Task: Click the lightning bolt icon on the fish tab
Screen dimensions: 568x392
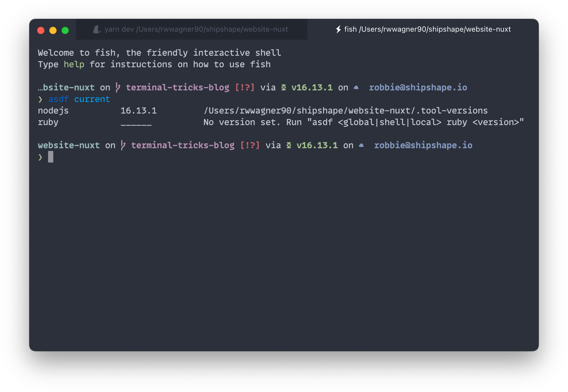Action: point(339,29)
